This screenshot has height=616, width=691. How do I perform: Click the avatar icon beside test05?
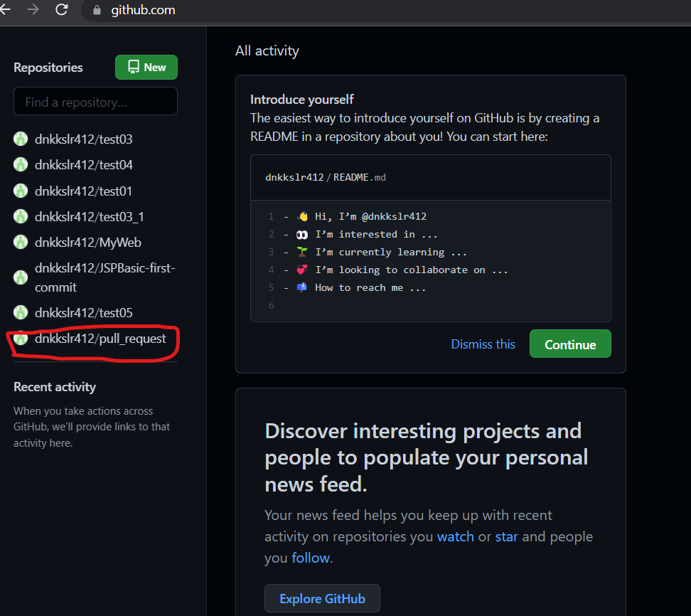[21, 313]
